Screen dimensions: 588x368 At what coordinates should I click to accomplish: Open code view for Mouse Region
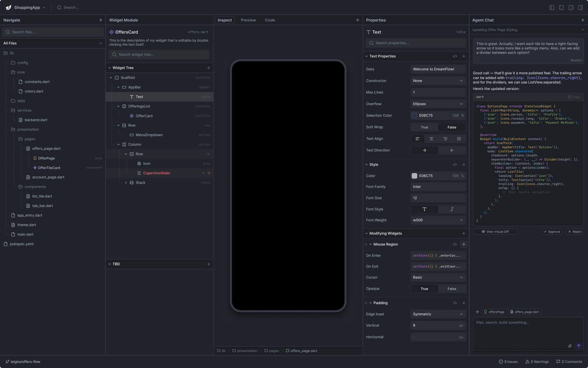pos(455,244)
